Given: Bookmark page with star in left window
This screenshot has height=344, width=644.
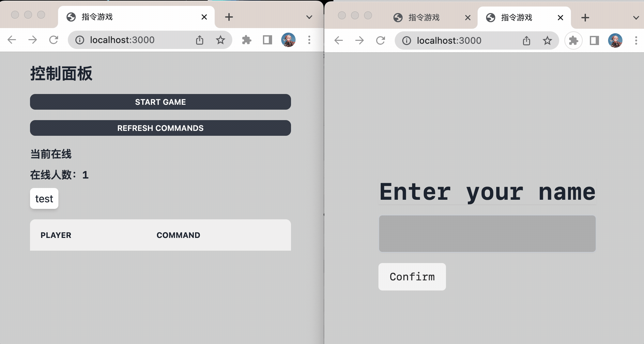Looking at the screenshot, I should tap(221, 40).
